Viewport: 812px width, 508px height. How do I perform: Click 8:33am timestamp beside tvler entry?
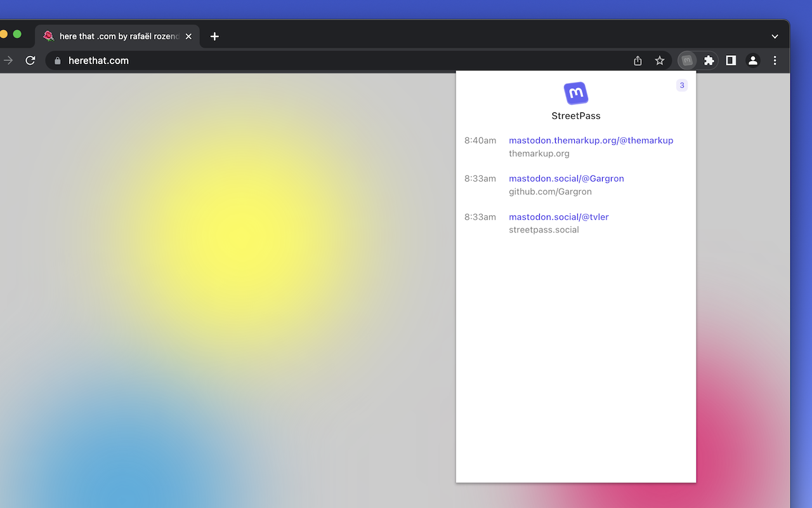point(480,217)
